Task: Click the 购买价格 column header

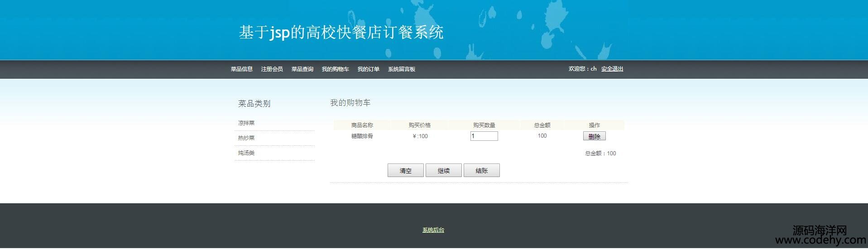Action: [x=420, y=125]
